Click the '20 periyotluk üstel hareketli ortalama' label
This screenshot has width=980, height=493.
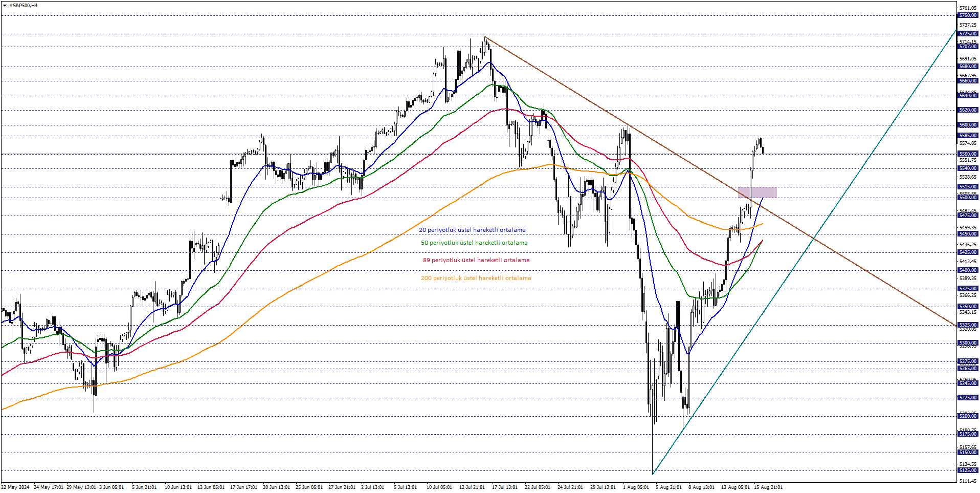472,230
